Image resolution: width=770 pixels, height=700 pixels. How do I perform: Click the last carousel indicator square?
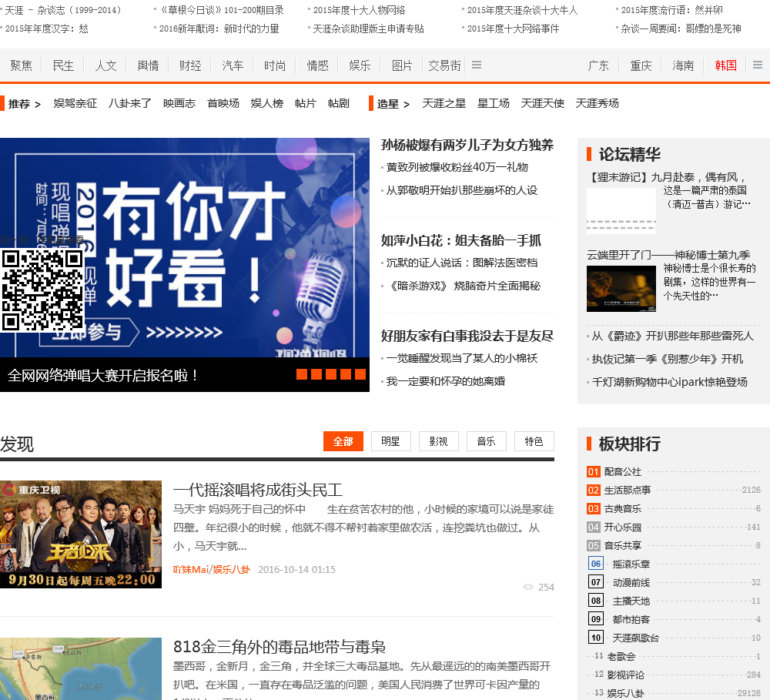(x=360, y=374)
